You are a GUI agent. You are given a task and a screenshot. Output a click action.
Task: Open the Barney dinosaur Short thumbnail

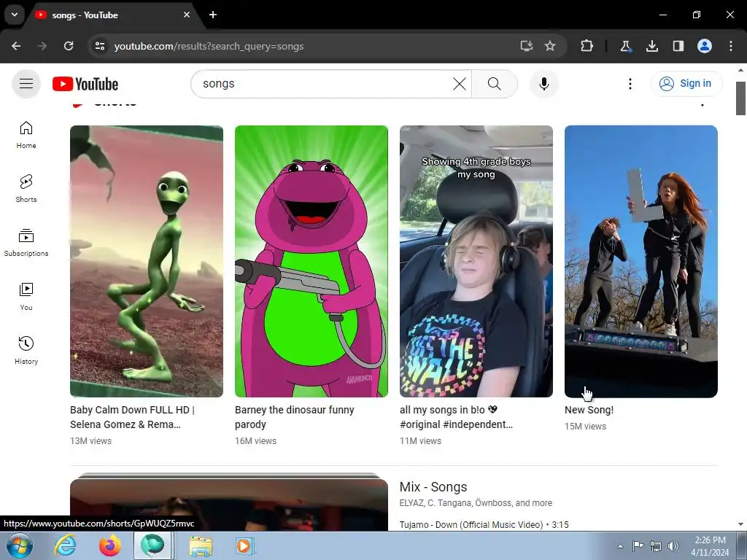pos(311,261)
